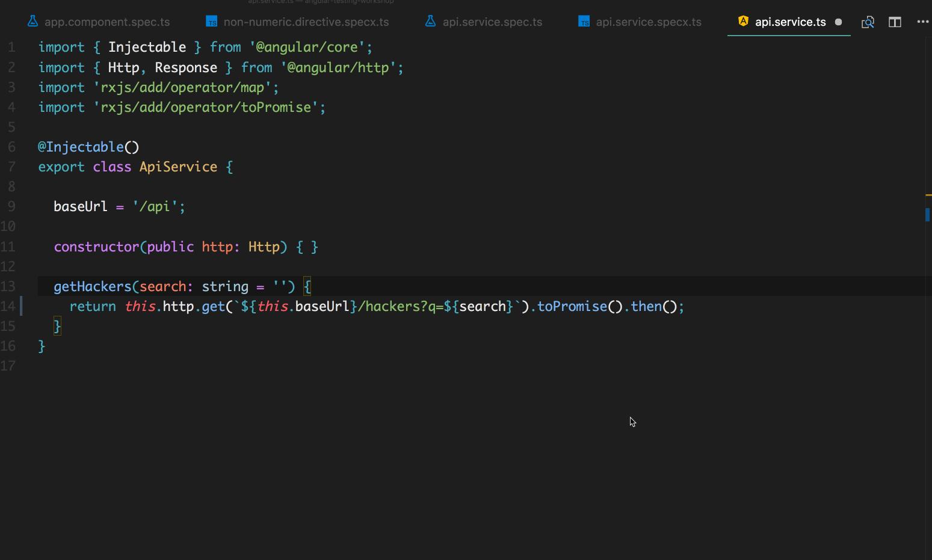Screen dimensions: 932x560
Task: Click Angular shield icon on api.service.ts tab
Action: coord(743,22)
